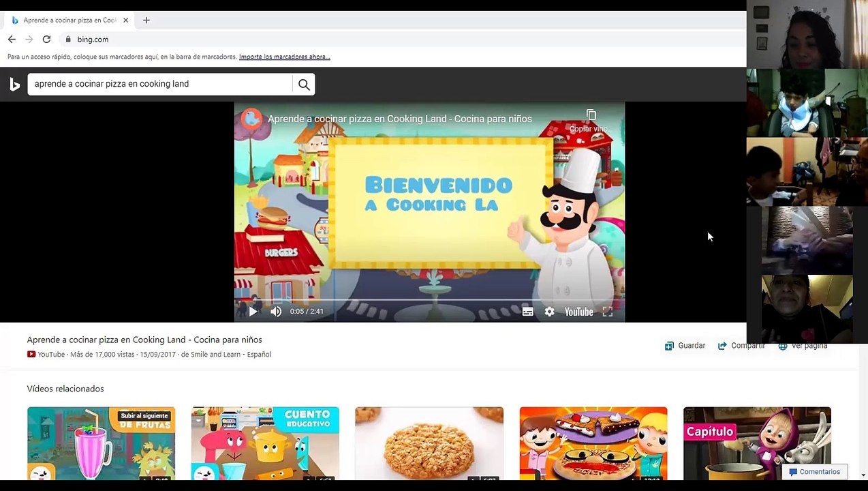Click the YouTube source label under title

pos(46,355)
